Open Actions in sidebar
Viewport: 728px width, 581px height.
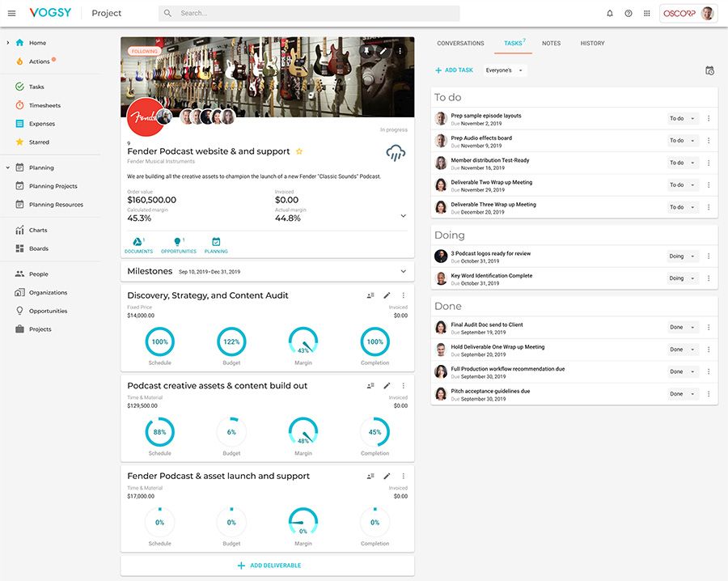click(x=39, y=61)
